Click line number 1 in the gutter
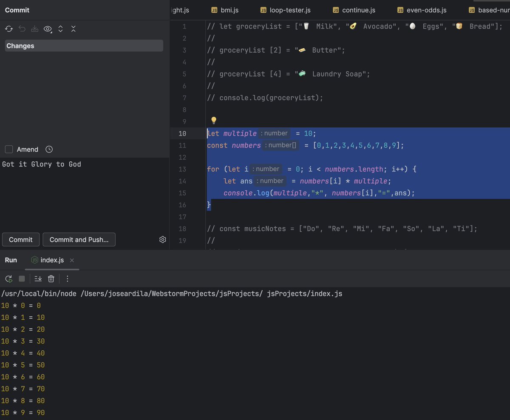Screen dimensions: 510x420 (x=184, y=26)
